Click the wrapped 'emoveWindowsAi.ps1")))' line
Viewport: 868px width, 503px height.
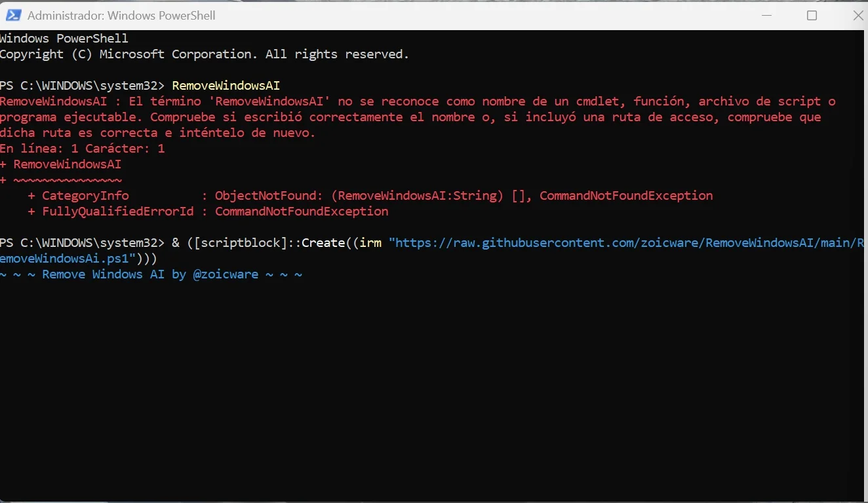pyautogui.click(x=79, y=259)
